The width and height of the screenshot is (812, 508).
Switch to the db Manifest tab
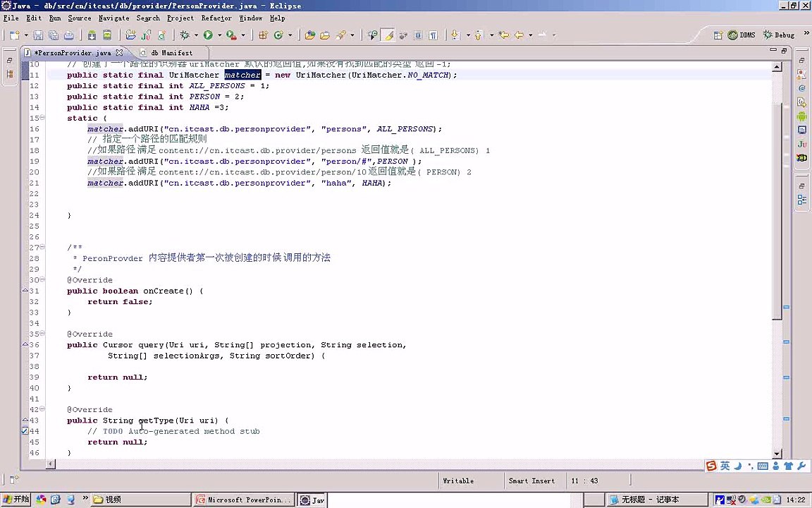click(171, 53)
